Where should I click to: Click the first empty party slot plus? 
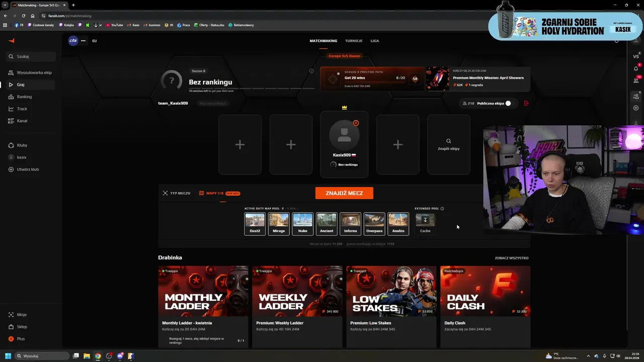tap(240, 145)
